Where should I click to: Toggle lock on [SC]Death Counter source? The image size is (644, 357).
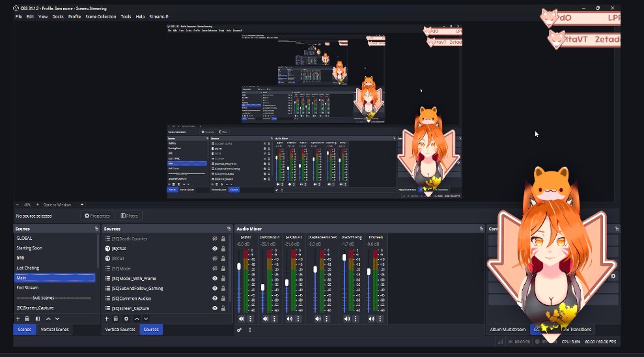pyautogui.click(x=223, y=238)
